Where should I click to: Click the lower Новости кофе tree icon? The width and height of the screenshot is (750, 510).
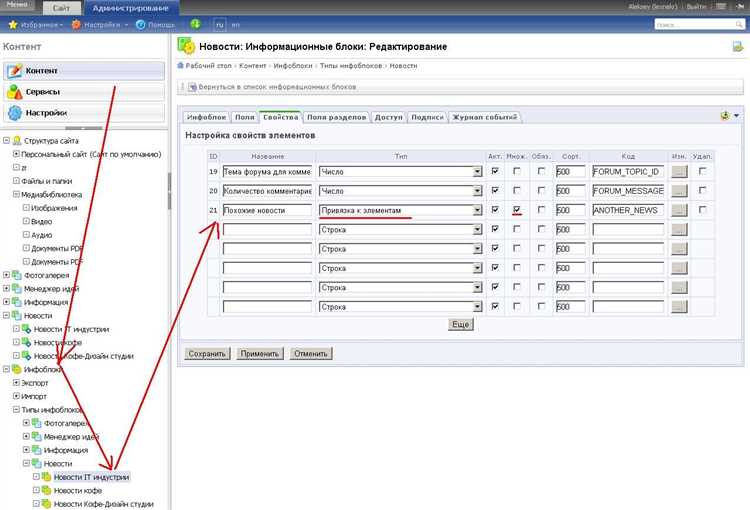46,490
